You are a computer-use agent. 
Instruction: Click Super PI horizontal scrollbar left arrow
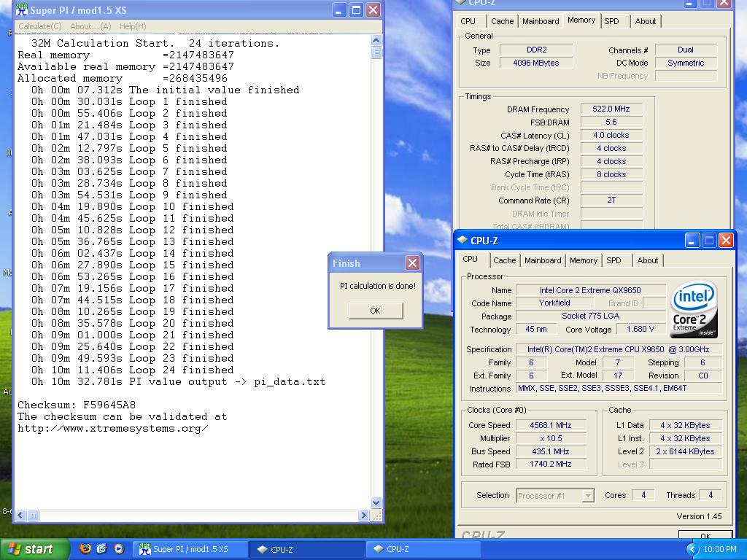pyautogui.click(x=20, y=516)
